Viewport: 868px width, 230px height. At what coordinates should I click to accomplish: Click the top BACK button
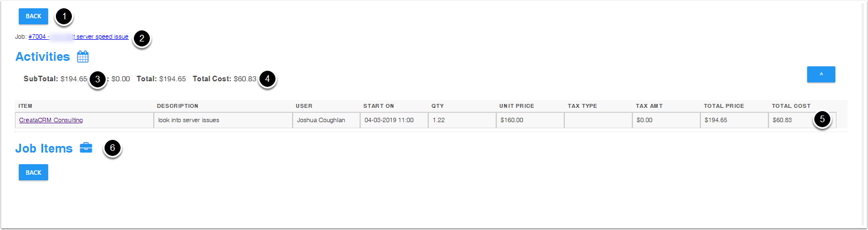click(33, 16)
